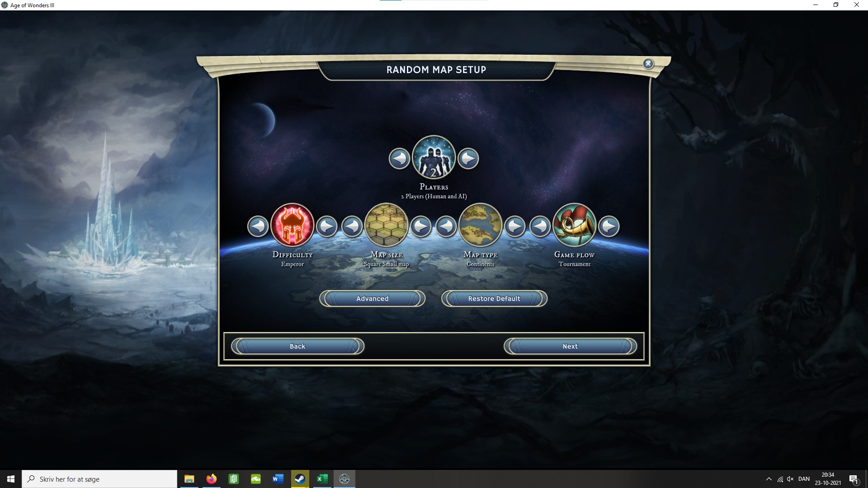Click the 'Tournament' game flow text
868x488 pixels.
tap(575, 264)
